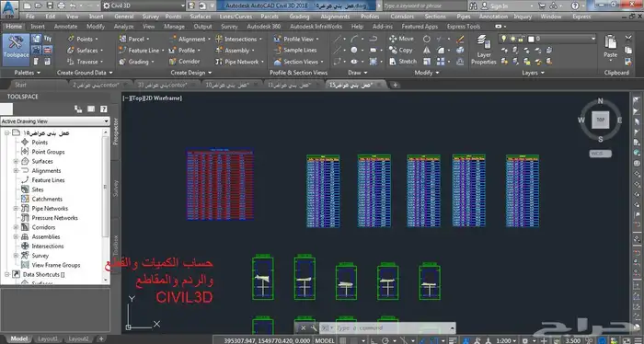Click the Move tool in Modify

[401, 39]
